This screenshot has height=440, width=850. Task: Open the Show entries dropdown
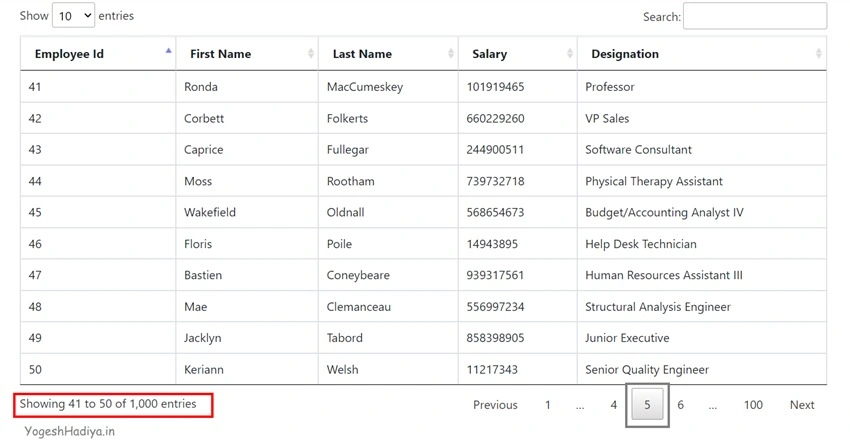tap(73, 16)
